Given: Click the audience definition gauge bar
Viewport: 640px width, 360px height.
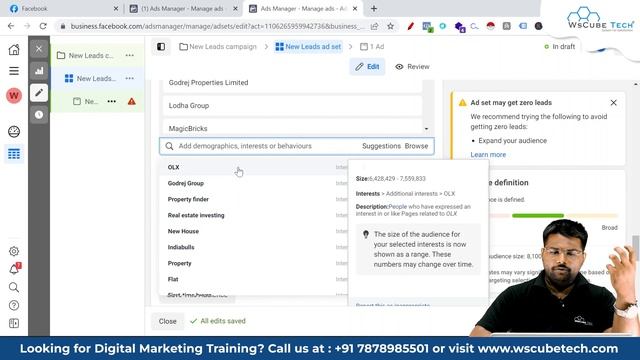Looking at the screenshot, I should point(553,216).
